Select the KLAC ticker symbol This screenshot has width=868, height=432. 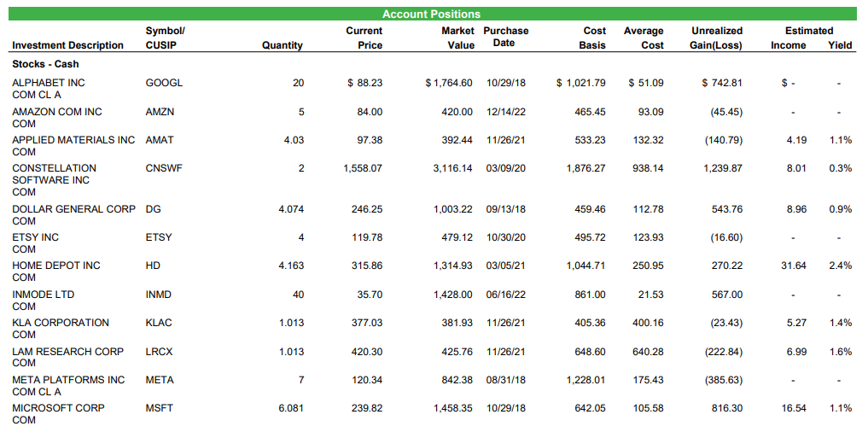159,323
